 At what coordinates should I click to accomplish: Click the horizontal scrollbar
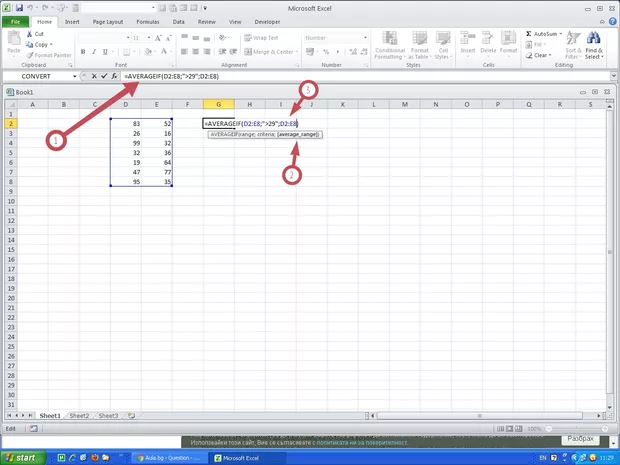coord(479,416)
